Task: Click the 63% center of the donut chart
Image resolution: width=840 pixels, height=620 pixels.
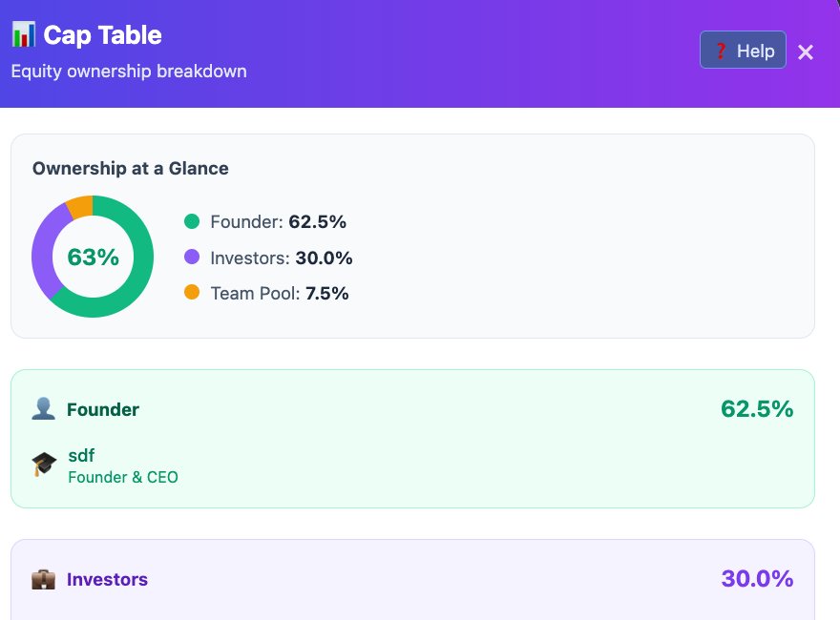Action: click(x=93, y=257)
